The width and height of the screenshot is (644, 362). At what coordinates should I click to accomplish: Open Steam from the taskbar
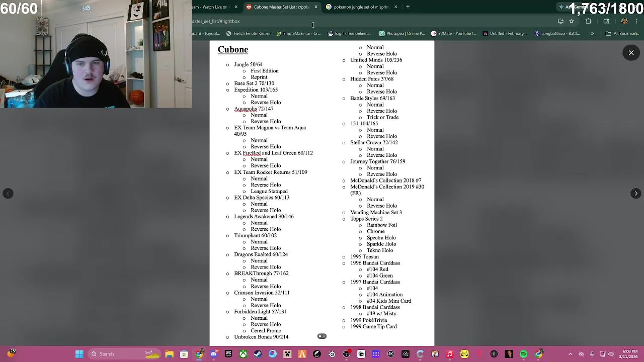point(258,354)
